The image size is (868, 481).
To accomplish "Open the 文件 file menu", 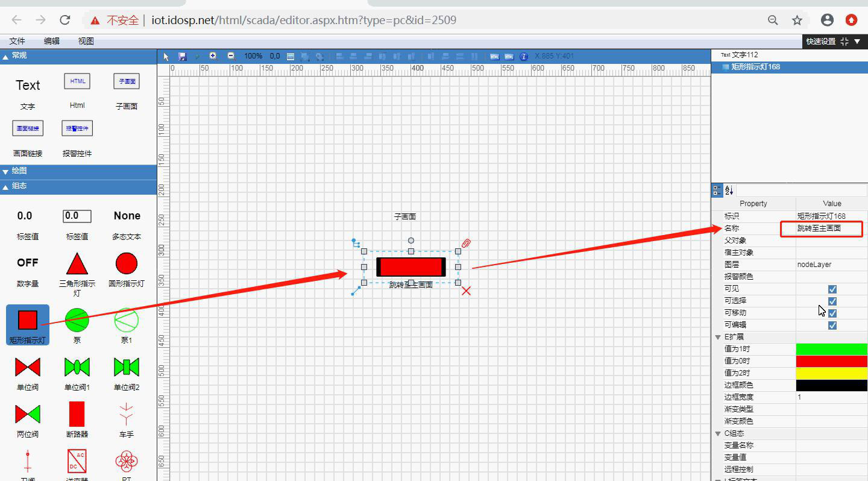I will [17, 41].
